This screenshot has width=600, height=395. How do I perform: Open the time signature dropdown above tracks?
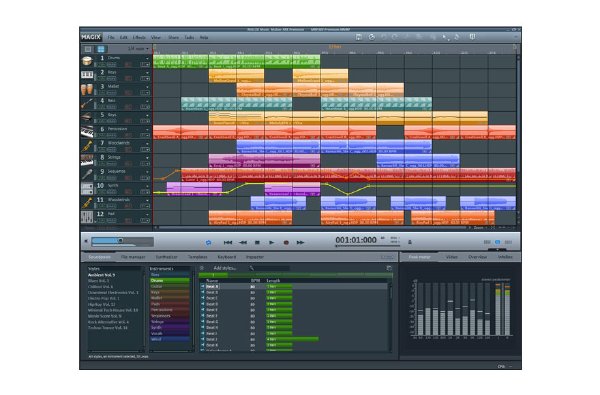click(139, 49)
